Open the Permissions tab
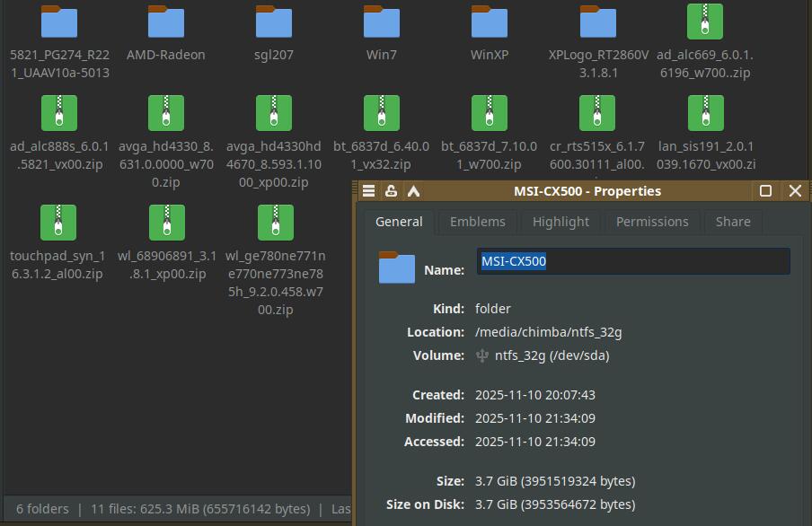 point(652,222)
